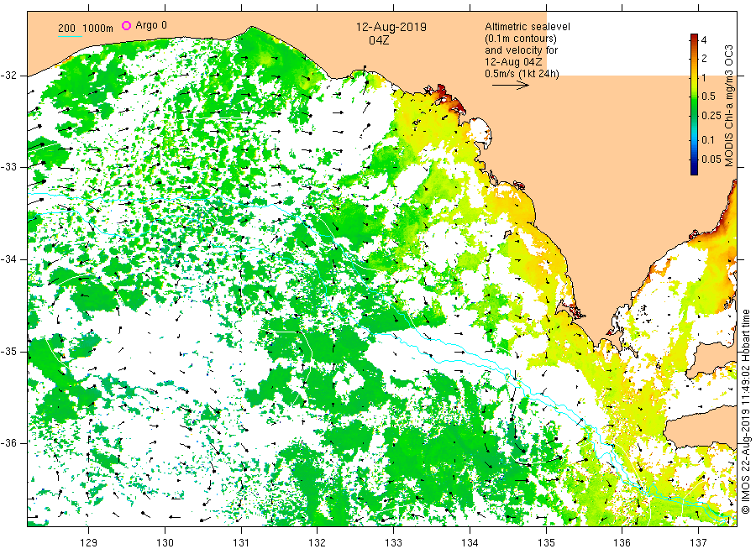Click the longitude label '135'
Screen dimensions: 756x554
tap(546, 543)
